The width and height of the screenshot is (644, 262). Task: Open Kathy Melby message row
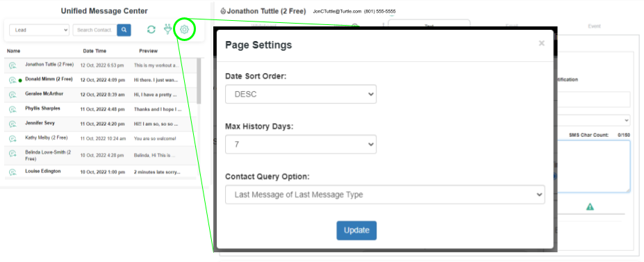(101, 139)
